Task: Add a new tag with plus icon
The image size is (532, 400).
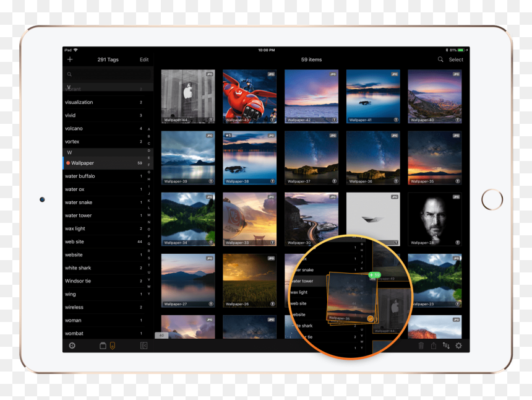Action: coord(70,59)
